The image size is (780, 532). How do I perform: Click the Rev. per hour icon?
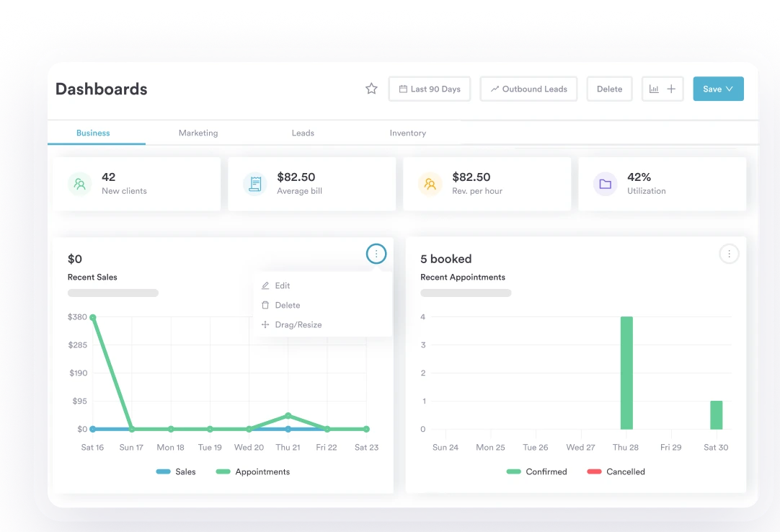pos(430,184)
